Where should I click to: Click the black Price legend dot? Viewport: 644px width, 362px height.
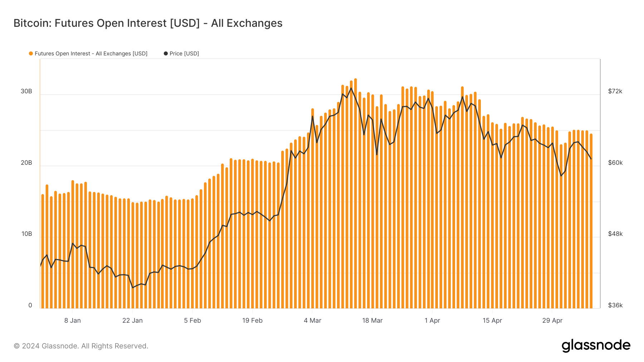tap(166, 54)
